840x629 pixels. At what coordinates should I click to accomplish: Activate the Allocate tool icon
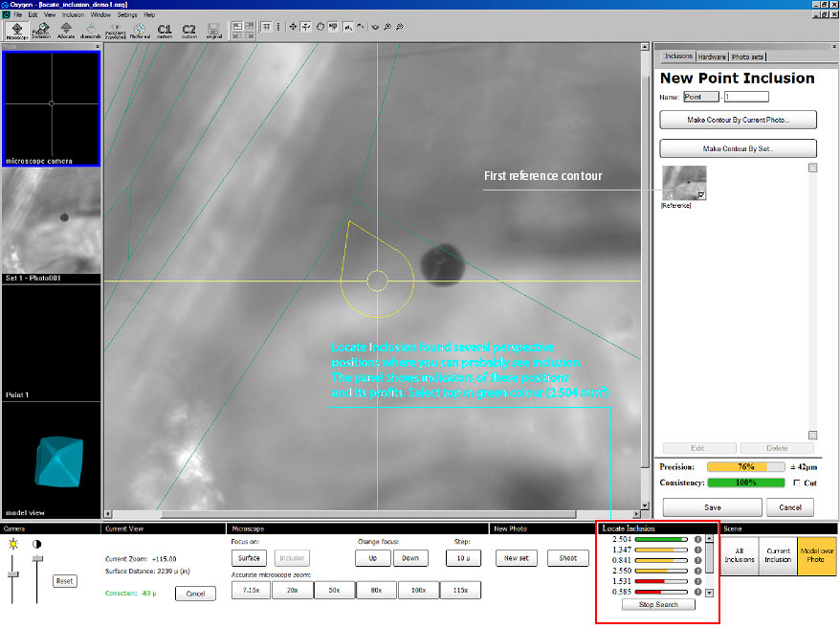point(65,30)
